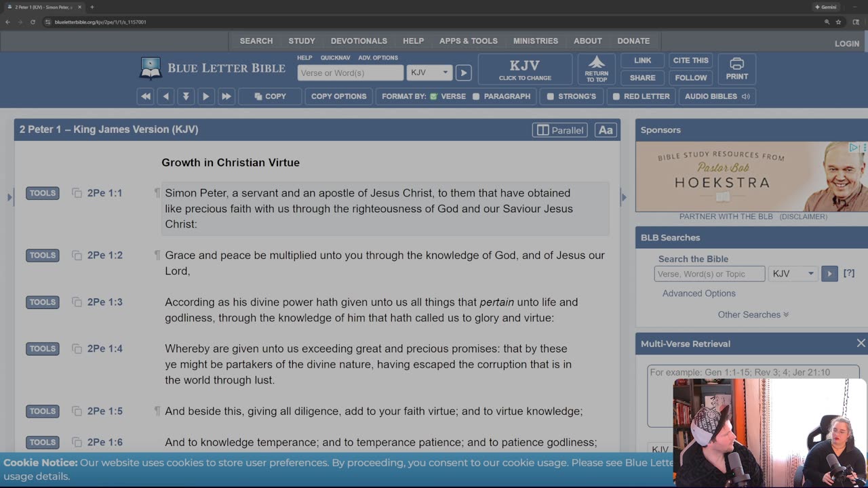Toggle the Red Letter checkbox
Screen dimensions: 868x488
[616, 96]
